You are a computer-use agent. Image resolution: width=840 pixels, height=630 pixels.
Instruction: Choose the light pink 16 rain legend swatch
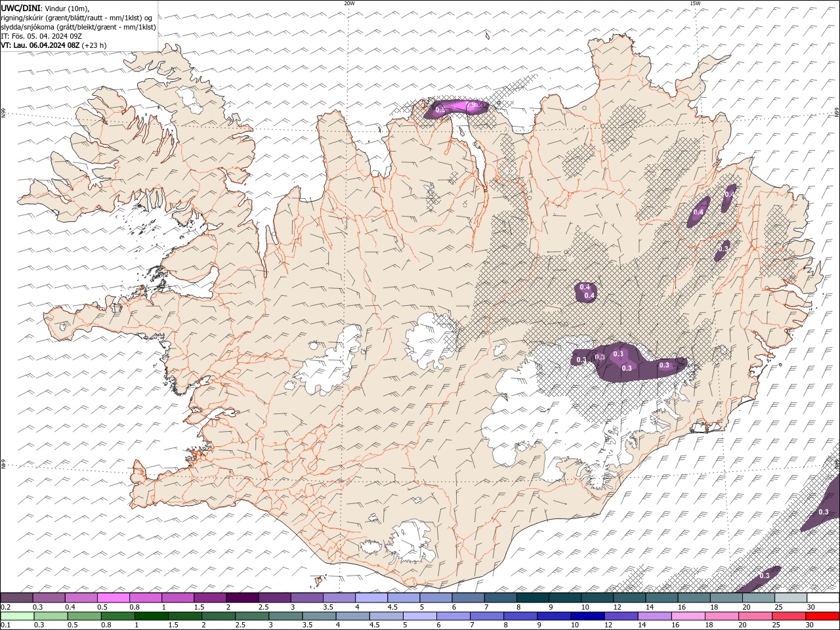point(687,616)
